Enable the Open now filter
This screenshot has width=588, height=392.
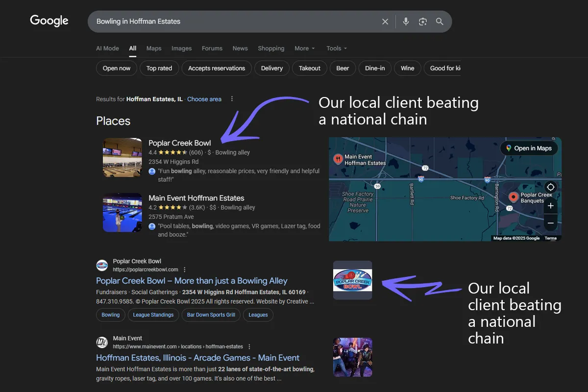click(116, 68)
